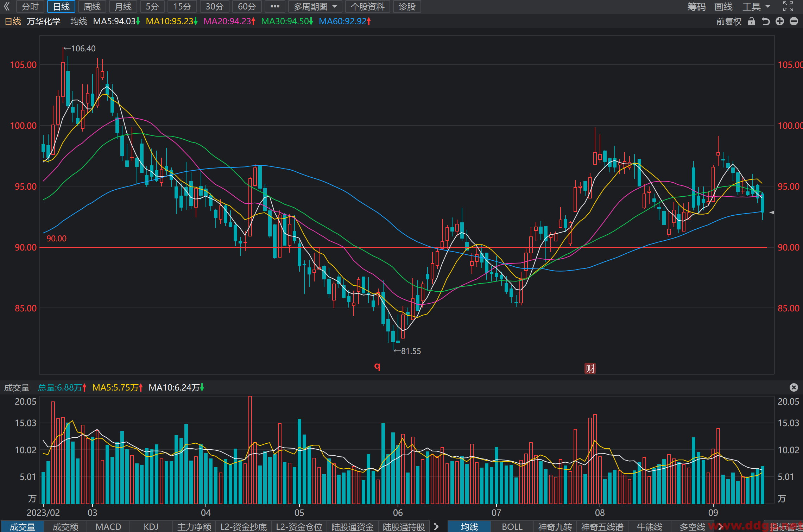This screenshot has width=803, height=532.
Task: Zoom out with the minus circle icon
Action: [x=794, y=21]
